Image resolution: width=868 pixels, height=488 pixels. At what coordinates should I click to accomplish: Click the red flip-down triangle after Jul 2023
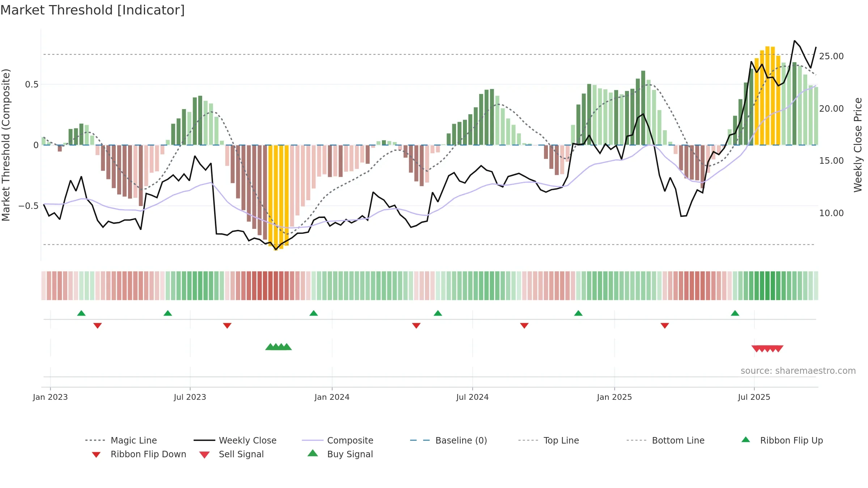(227, 326)
